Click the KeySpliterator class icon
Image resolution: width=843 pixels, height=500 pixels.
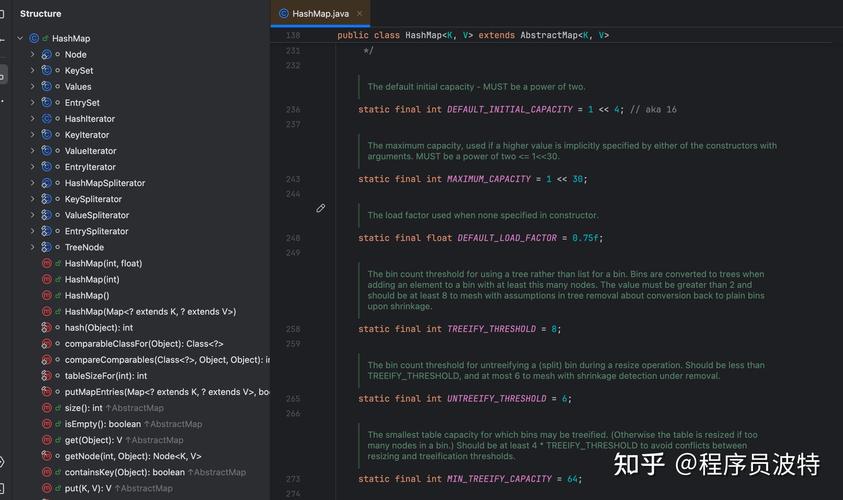tap(47, 199)
